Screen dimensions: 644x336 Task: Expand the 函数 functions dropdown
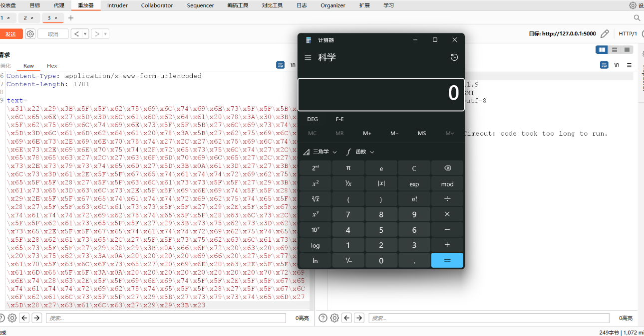[359, 152]
